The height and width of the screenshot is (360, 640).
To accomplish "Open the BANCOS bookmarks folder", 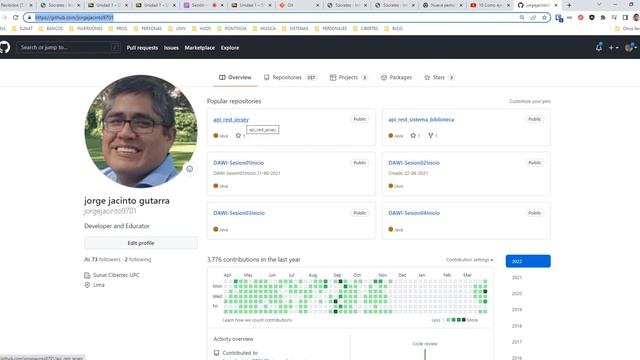I will [x=51, y=29].
